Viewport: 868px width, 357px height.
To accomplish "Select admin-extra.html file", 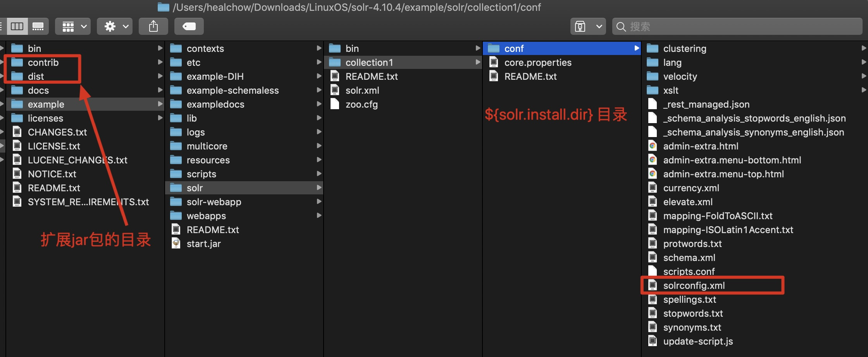I will point(755,146).
